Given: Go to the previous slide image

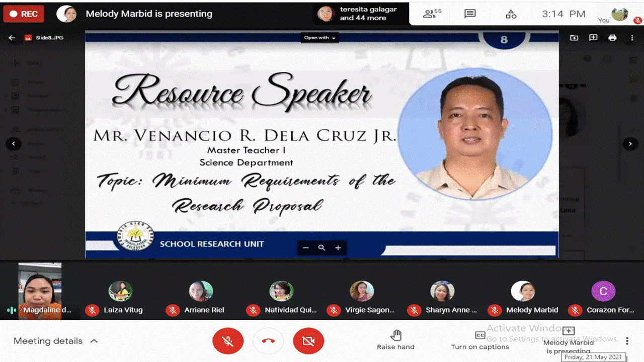Looking at the screenshot, I should pyautogui.click(x=14, y=144).
